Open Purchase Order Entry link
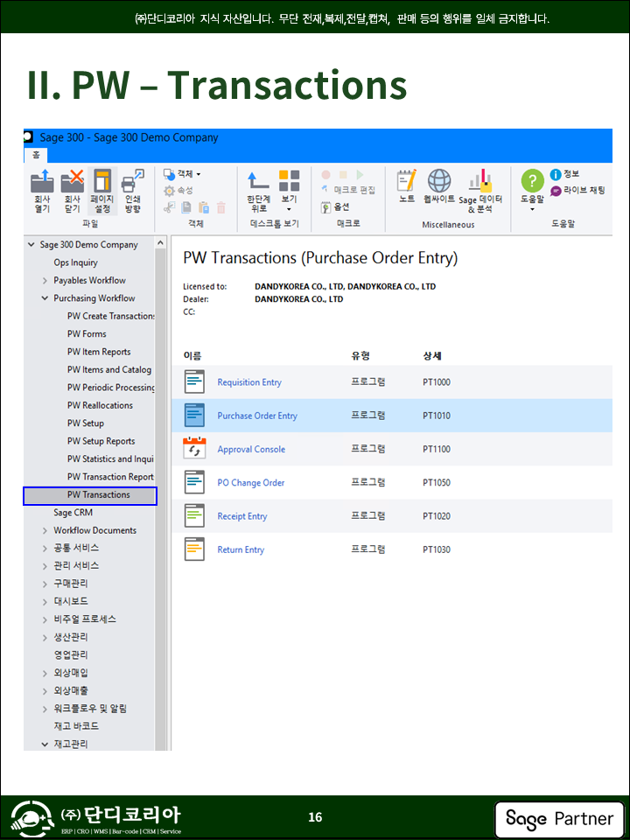Viewport: 630px width, 840px height. pos(257,416)
